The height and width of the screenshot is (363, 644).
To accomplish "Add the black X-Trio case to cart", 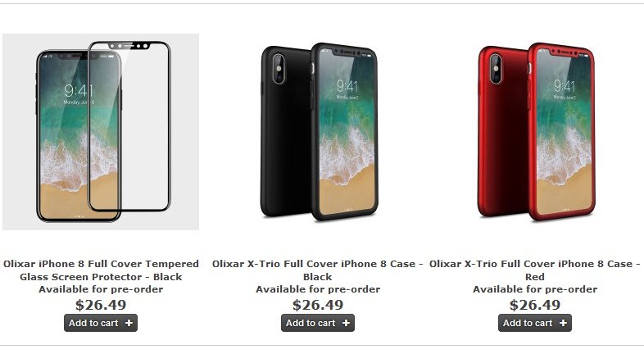I will tap(318, 323).
